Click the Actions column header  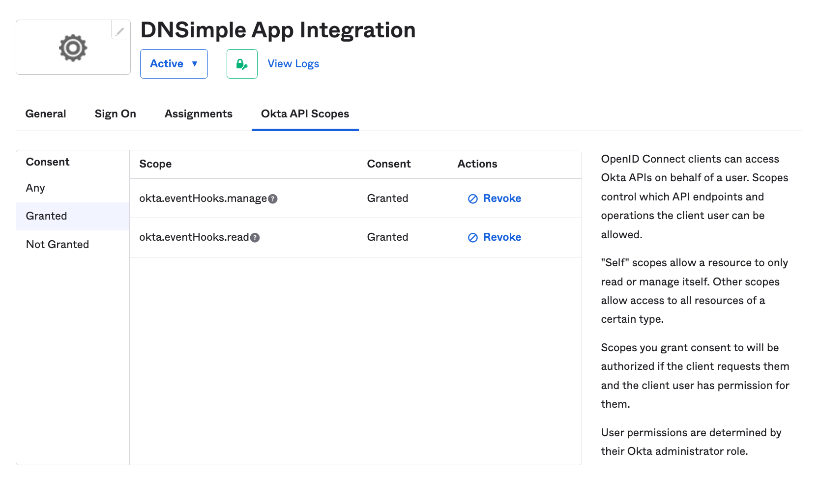coord(477,164)
